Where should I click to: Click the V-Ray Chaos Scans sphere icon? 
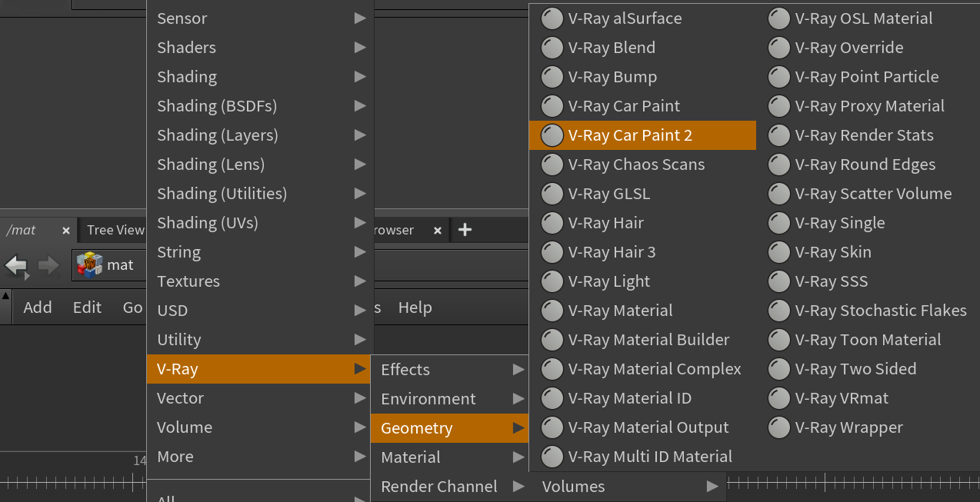pos(552,165)
